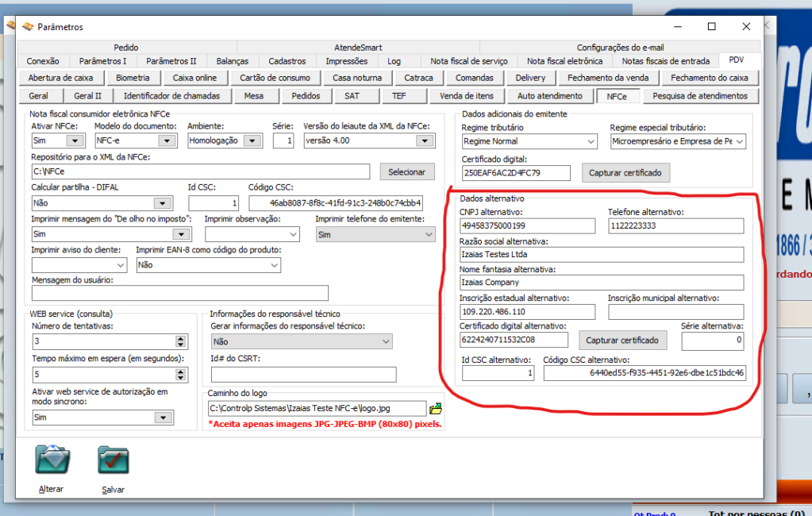Screen dimensions: 812x516
Task: Expand the Imprimir observação dropdown
Action: pos(293,234)
